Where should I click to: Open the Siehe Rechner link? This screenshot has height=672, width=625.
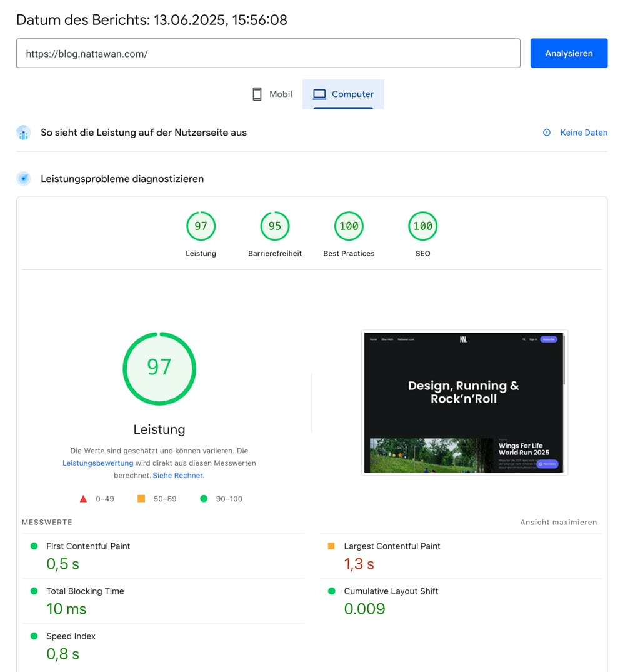tap(178, 475)
